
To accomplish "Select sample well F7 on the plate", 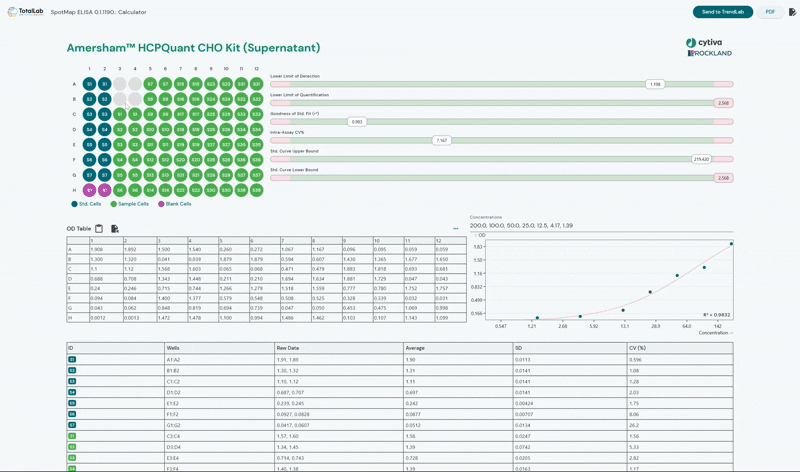I will tap(181, 160).
